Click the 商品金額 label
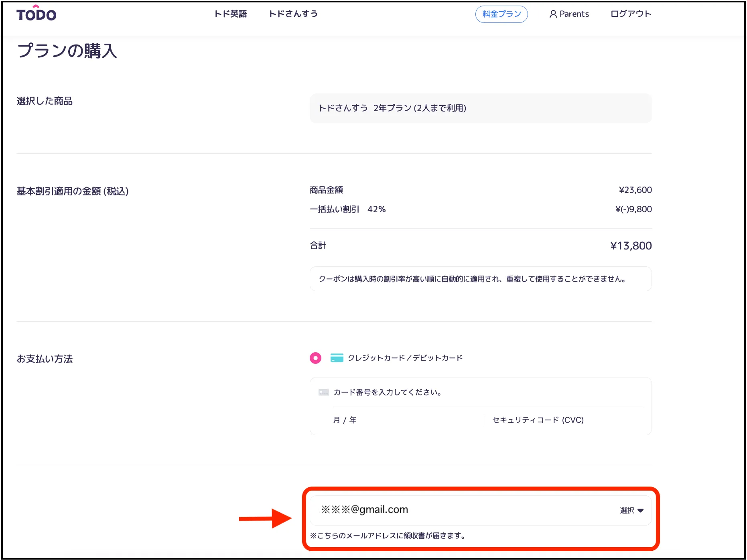The height and width of the screenshot is (560, 747). [326, 190]
